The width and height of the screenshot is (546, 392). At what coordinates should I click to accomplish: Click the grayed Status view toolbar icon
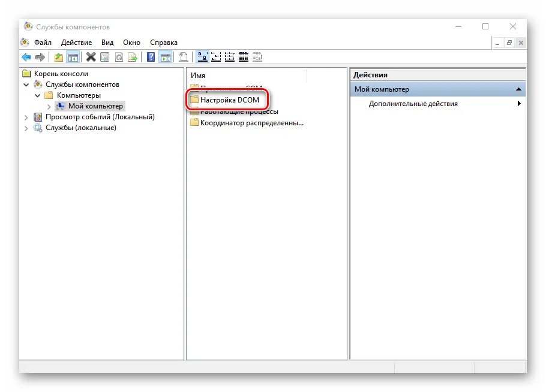click(x=257, y=57)
